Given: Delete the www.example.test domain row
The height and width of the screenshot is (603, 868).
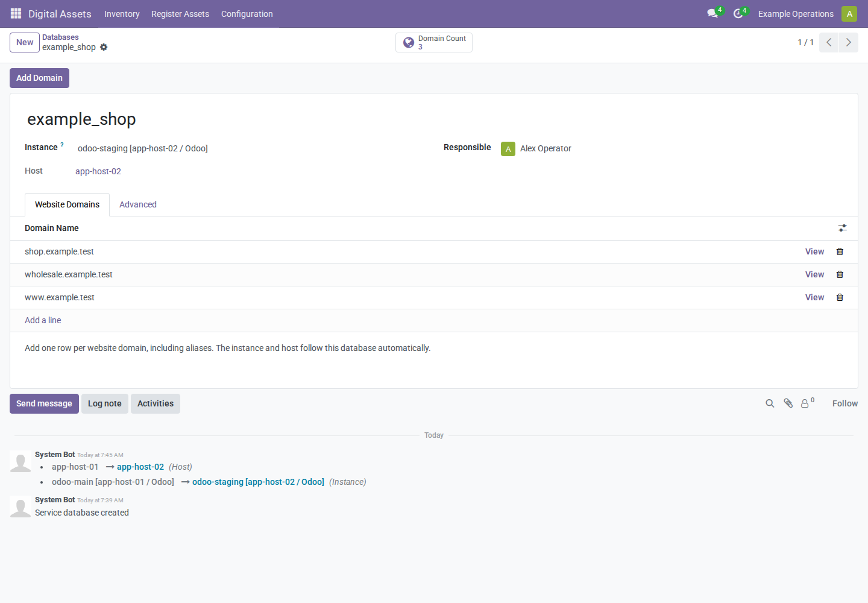Looking at the screenshot, I should click(840, 297).
